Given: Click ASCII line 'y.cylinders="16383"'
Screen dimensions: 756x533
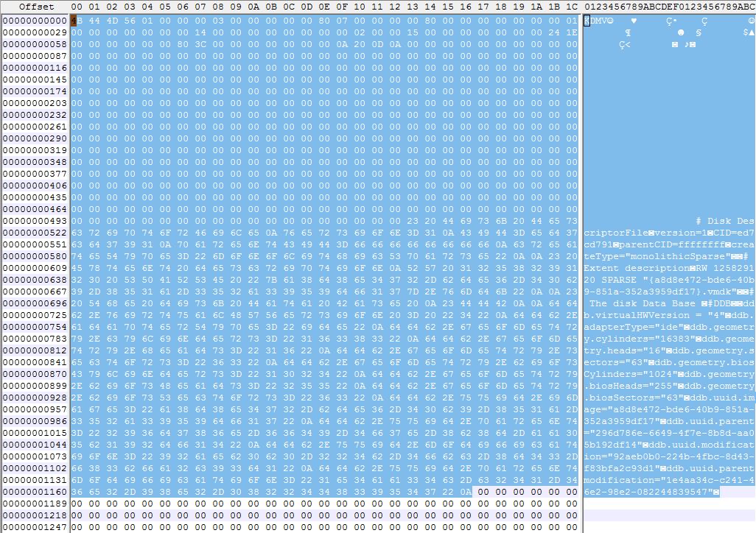Looking at the screenshot, I should pyautogui.click(x=669, y=339).
